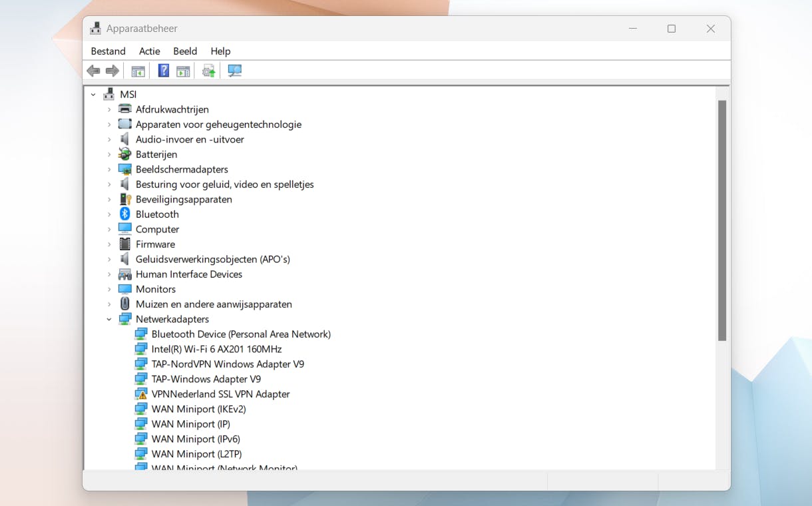Expand the Bluetooth category

point(109,214)
